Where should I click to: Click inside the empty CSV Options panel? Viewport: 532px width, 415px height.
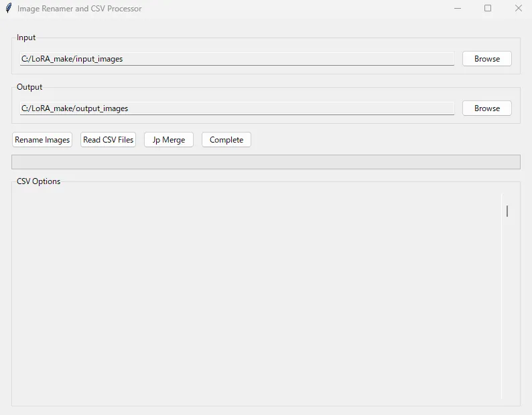click(255, 295)
